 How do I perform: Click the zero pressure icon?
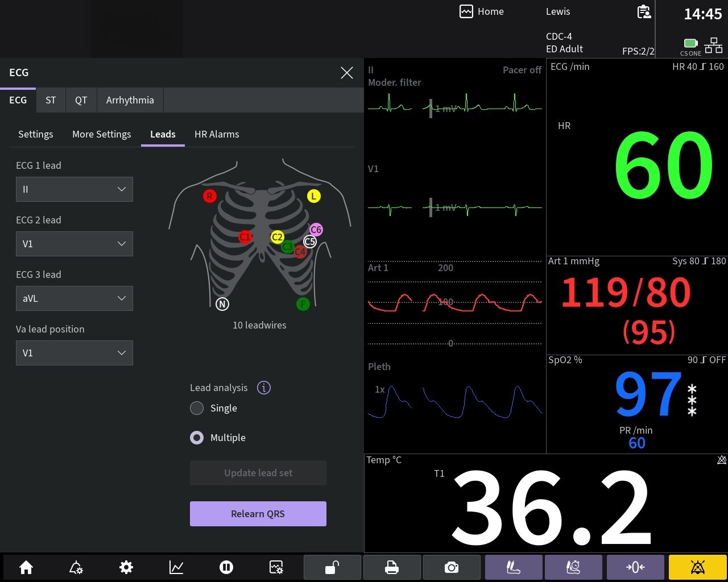pyautogui.click(x=635, y=567)
